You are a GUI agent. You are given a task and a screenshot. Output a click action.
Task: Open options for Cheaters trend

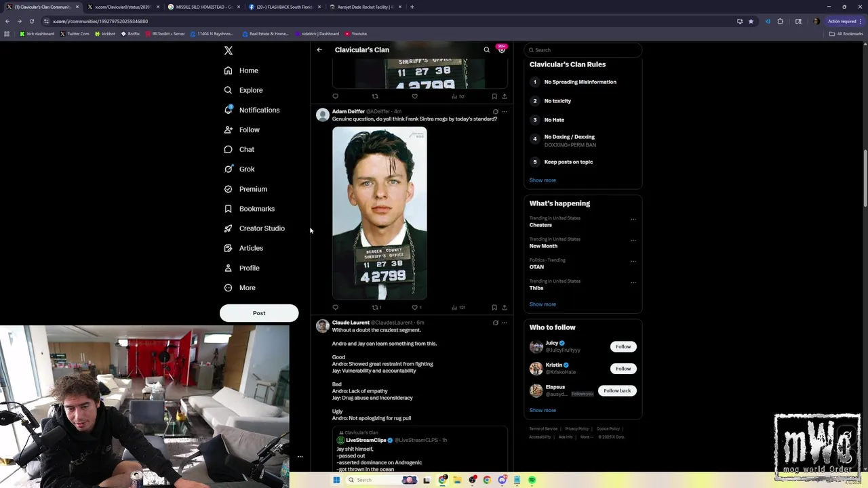pos(633,220)
